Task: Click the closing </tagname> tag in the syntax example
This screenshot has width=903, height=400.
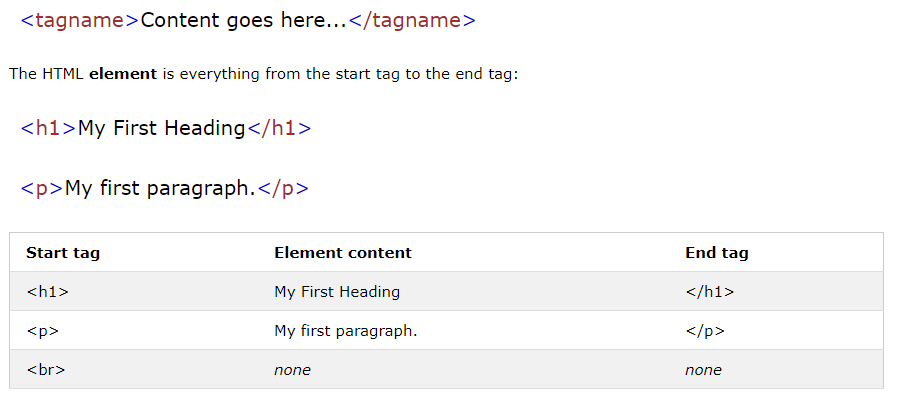Action: [412, 21]
